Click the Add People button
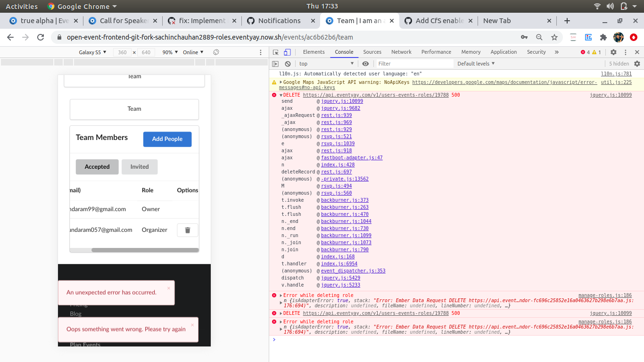The height and width of the screenshot is (362, 644). point(167,139)
